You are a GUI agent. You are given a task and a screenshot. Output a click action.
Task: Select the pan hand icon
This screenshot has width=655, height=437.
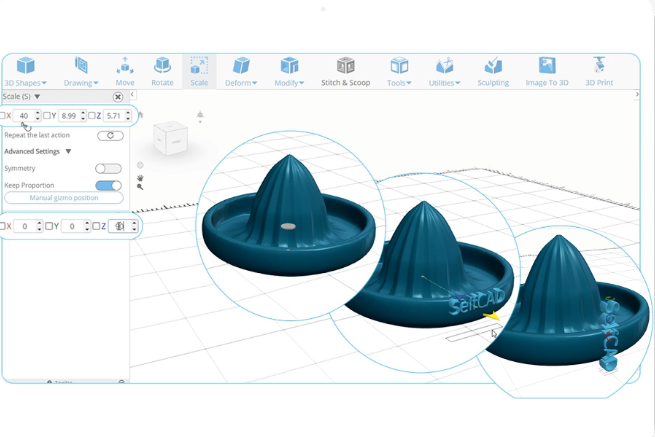click(x=140, y=178)
